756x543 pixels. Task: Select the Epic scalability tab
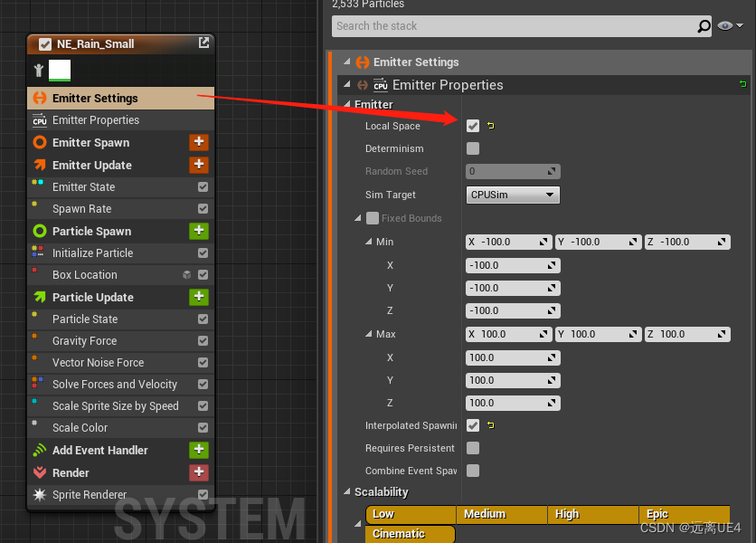[x=683, y=513]
